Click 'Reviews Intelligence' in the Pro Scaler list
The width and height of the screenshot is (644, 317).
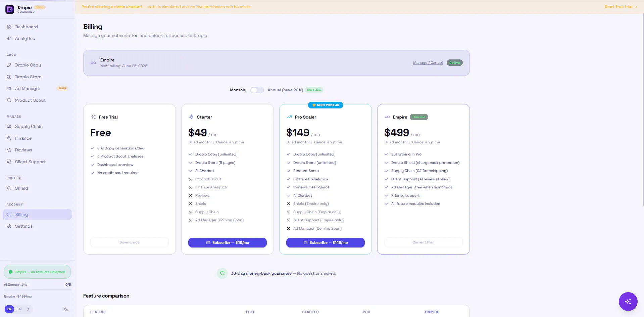click(x=311, y=187)
